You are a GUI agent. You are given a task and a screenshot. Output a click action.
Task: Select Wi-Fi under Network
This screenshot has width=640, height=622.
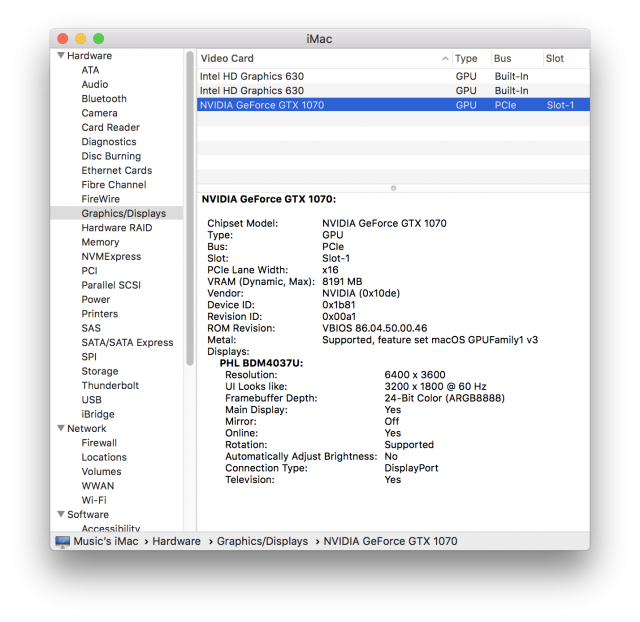94,500
